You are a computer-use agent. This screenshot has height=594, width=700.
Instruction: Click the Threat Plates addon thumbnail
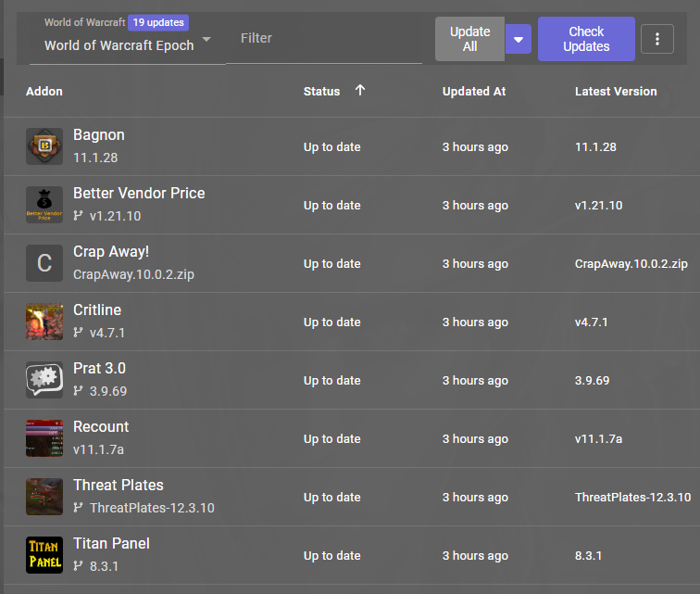tap(44, 497)
